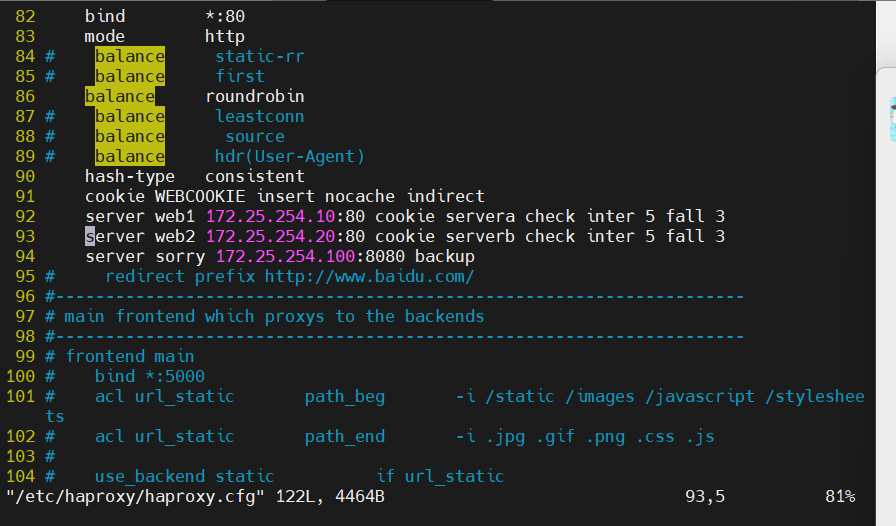
Task: Click 'use_backend' on line 104
Action: (150, 476)
